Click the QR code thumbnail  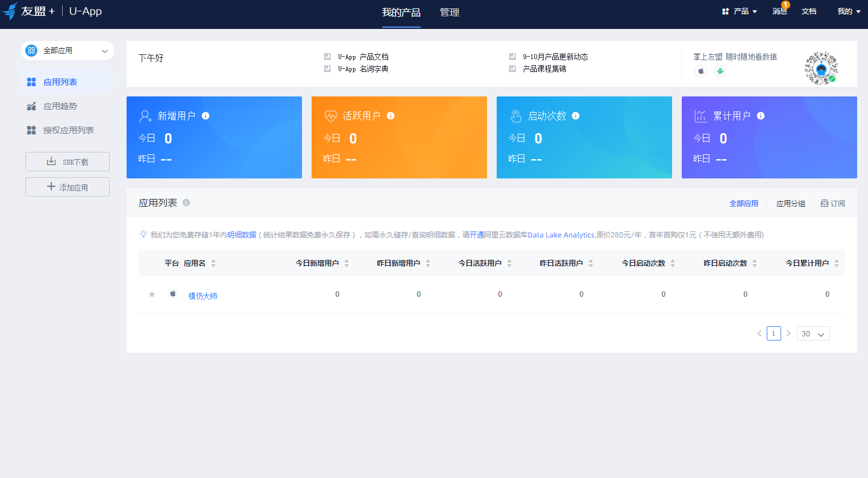point(822,68)
